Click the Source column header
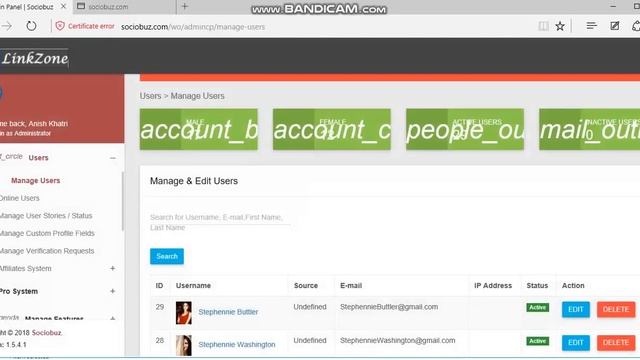 306,286
